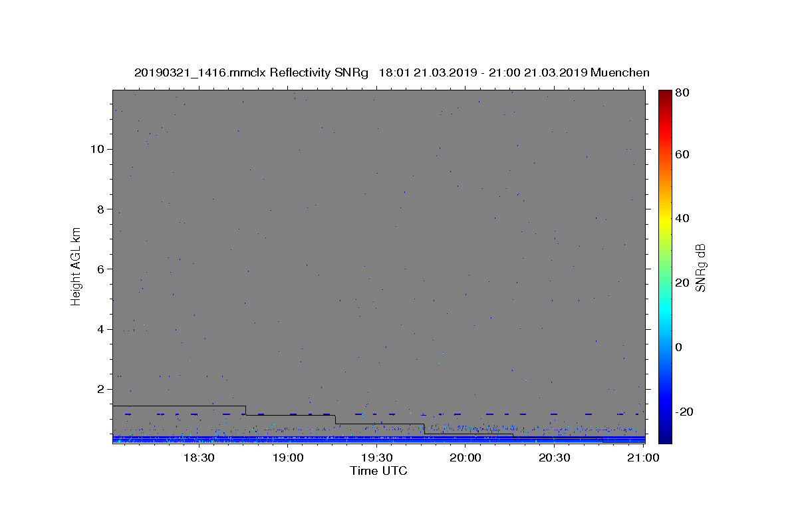The width and height of the screenshot is (798, 532).
Task: Click the 20:30 time tick label
Action: 555,458
